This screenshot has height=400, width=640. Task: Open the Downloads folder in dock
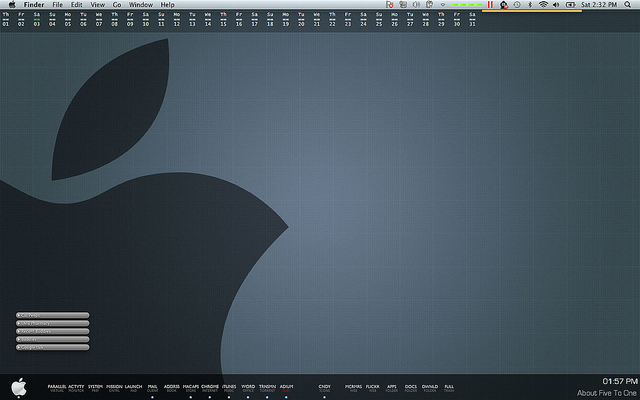(x=430, y=388)
